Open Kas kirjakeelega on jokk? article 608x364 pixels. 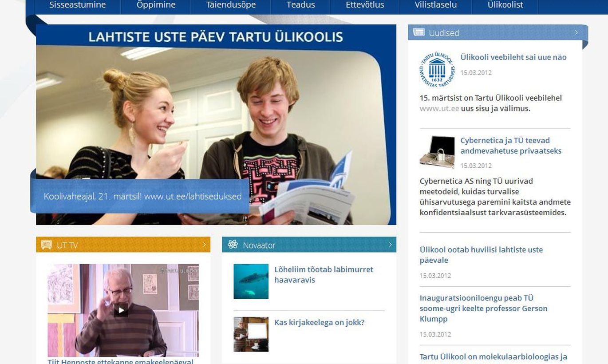coord(319,323)
